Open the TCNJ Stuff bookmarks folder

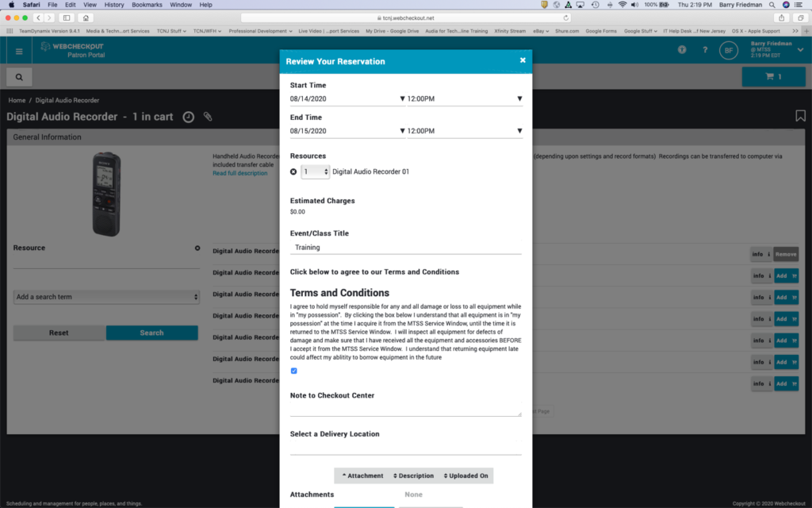click(x=171, y=31)
